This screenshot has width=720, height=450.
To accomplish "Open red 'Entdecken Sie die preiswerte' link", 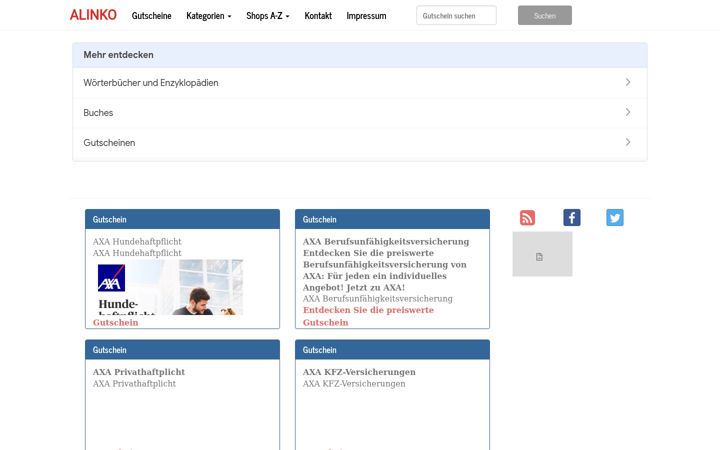I will (368, 310).
